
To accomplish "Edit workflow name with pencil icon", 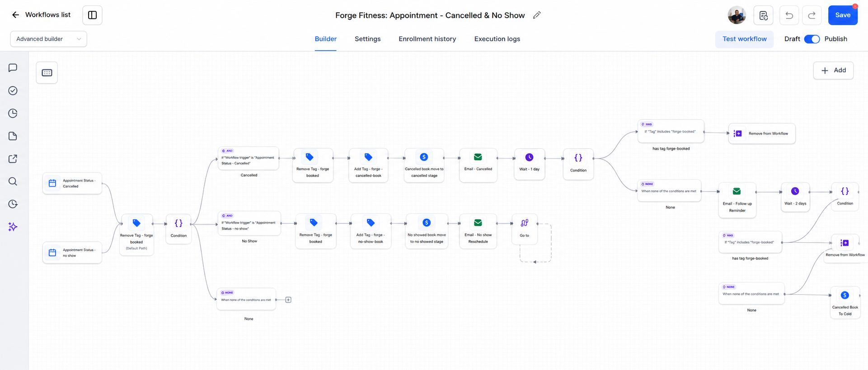I will [537, 15].
